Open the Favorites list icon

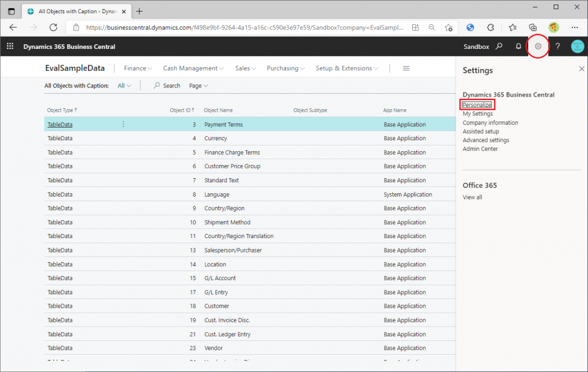click(x=513, y=28)
